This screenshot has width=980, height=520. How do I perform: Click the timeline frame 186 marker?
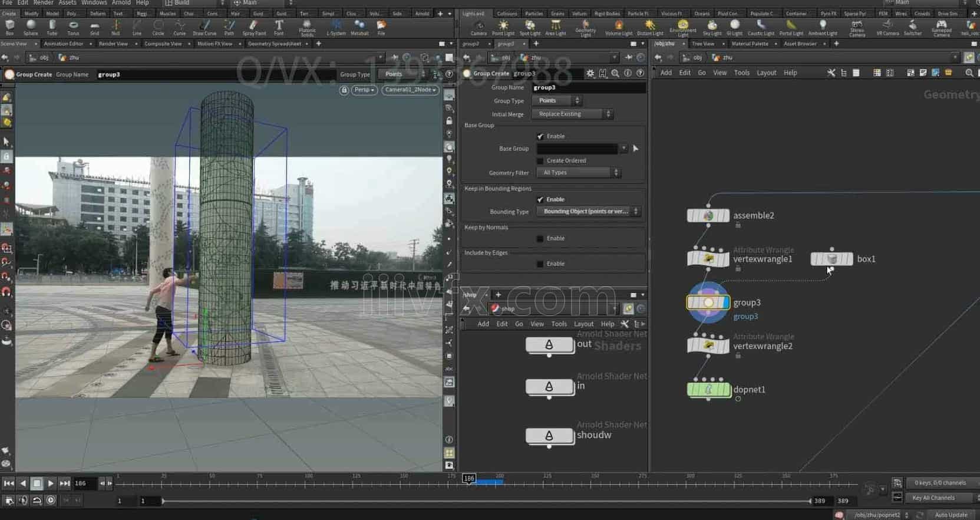click(469, 478)
